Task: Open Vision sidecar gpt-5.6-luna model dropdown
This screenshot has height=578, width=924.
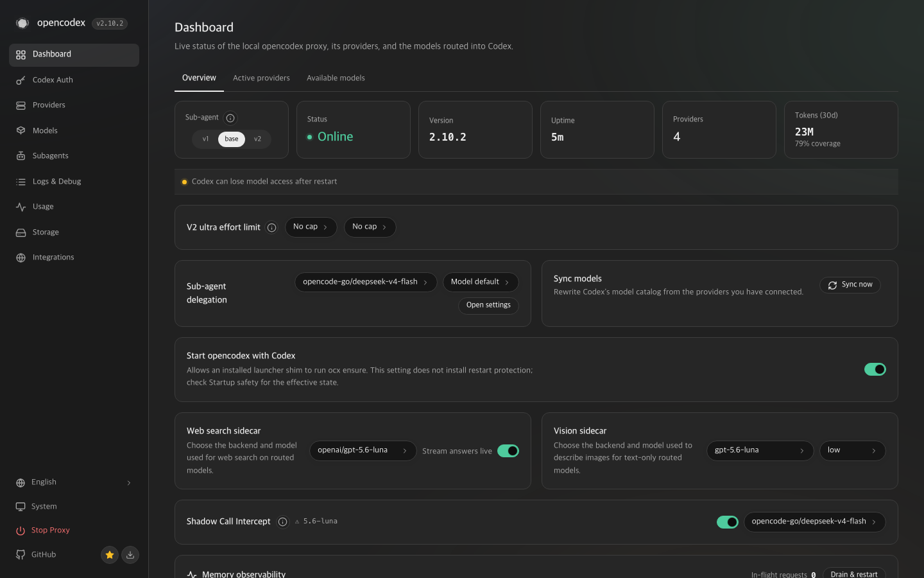Action: coord(760,451)
